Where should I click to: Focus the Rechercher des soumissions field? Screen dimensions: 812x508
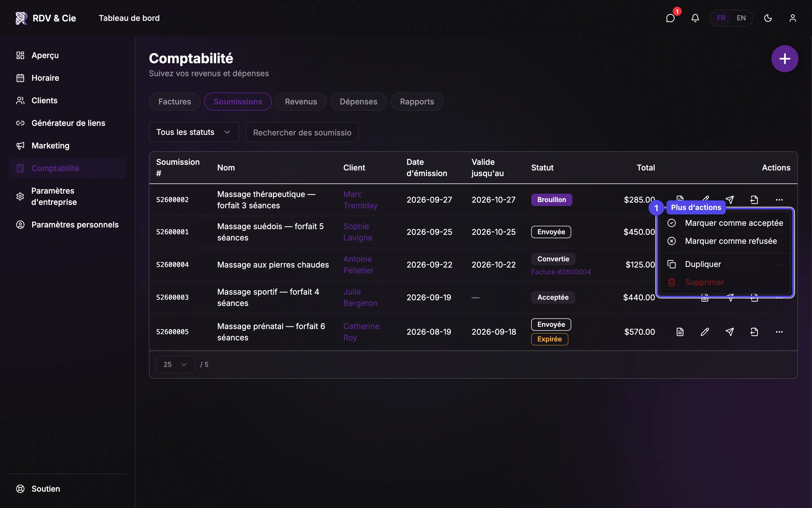click(x=302, y=132)
